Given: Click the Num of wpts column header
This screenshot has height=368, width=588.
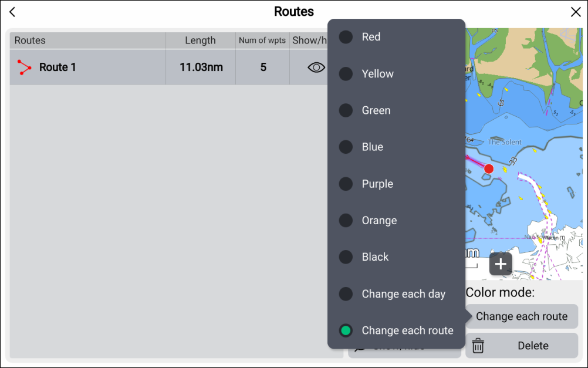Looking at the screenshot, I should point(262,40).
